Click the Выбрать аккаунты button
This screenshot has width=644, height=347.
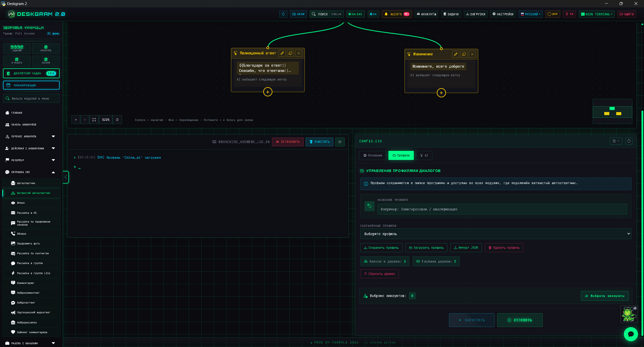point(605,296)
